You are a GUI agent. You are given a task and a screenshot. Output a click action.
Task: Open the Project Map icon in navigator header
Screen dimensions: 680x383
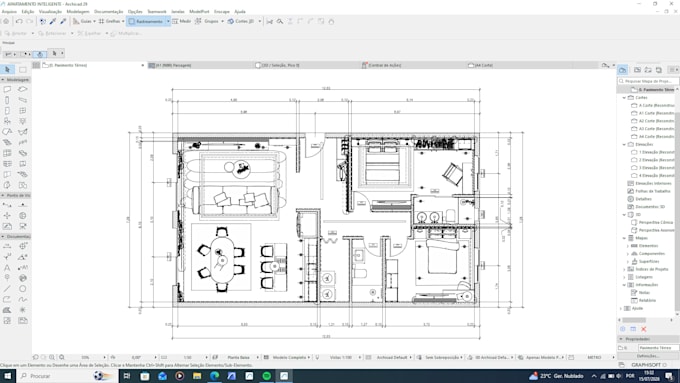point(623,70)
